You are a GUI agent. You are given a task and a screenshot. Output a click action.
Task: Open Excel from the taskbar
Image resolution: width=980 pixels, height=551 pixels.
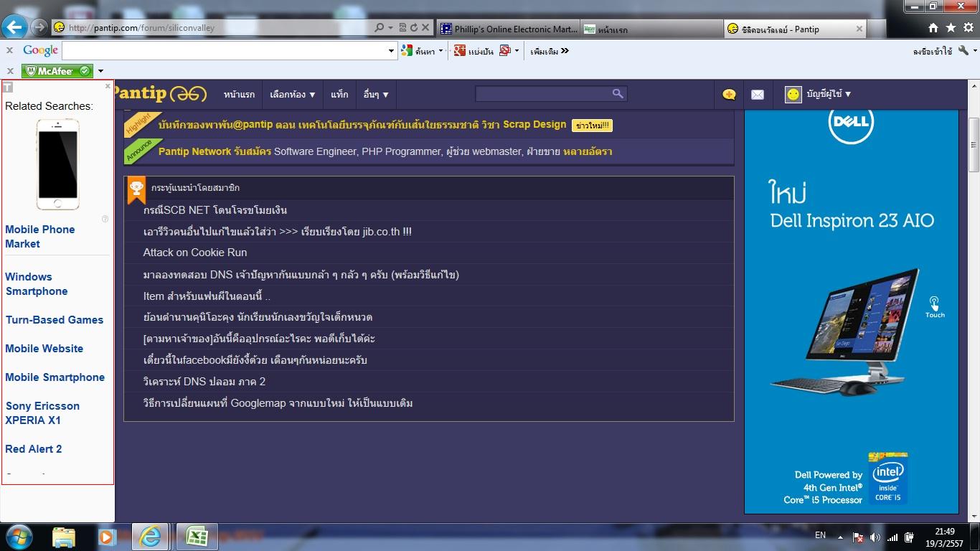coord(197,537)
